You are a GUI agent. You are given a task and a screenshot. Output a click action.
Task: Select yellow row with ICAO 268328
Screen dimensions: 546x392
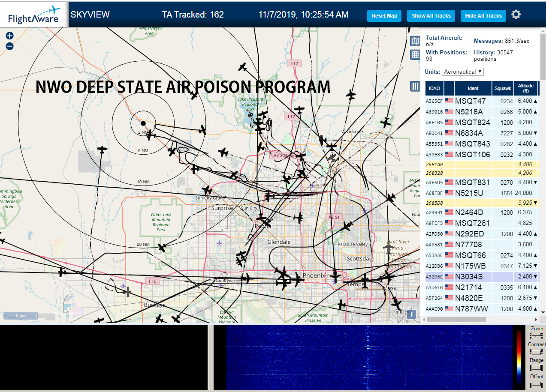[481, 174]
